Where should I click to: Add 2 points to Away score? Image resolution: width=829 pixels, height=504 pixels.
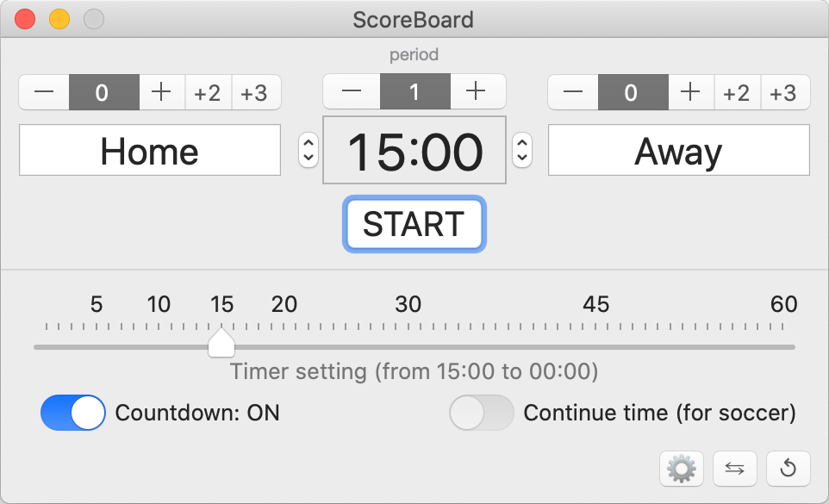coord(737,92)
